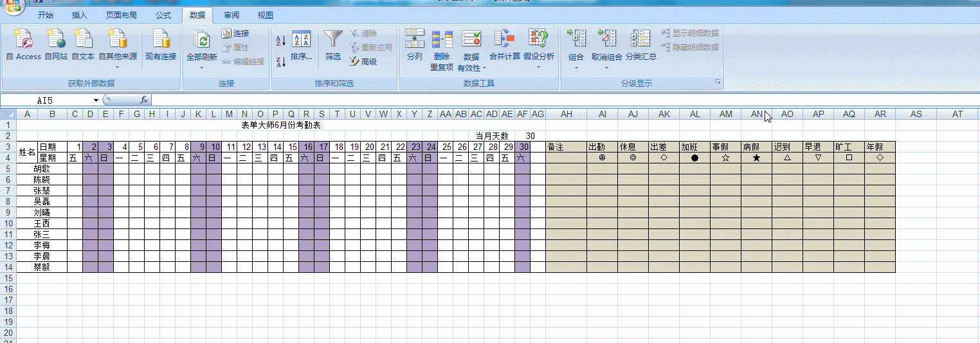Viewport: 980px width, 343px height.
Task: Switch to the 开始 tab
Action: point(45,15)
